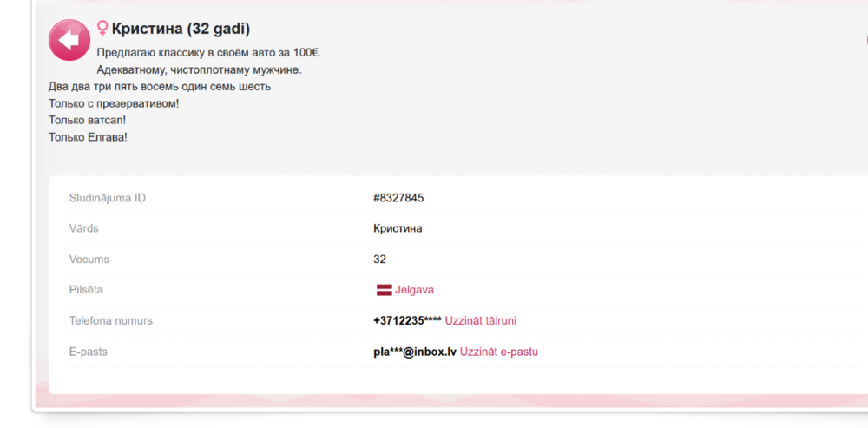Click the description line mentioning 100€
This screenshot has width=868, height=428.
pyautogui.click(x=209, y=53)
